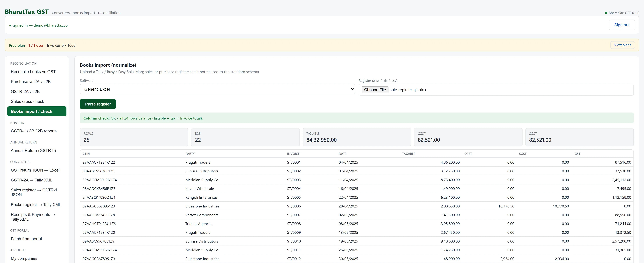Click Choose File for register upload
Image resolution: width=644 pixels, height=263 pixels.
tap(375, 90)
